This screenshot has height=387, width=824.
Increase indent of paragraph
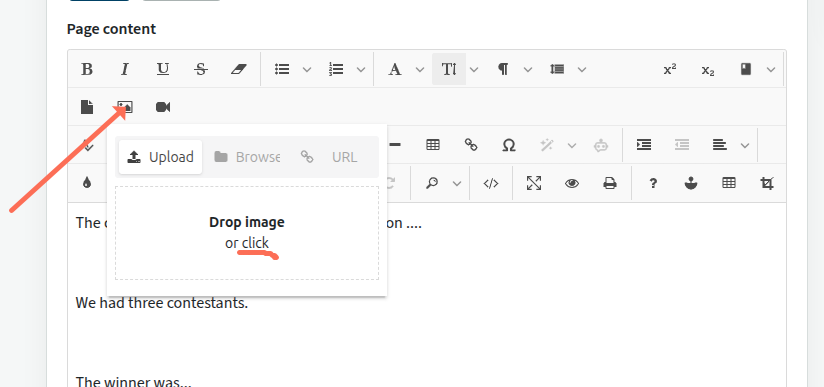(644, 145)
